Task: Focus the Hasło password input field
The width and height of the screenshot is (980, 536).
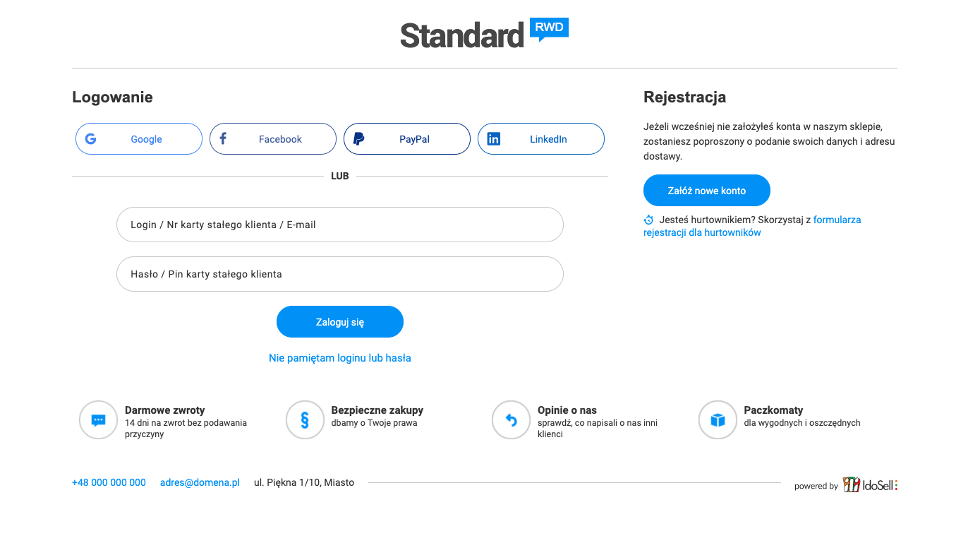Action: (340, 274)
